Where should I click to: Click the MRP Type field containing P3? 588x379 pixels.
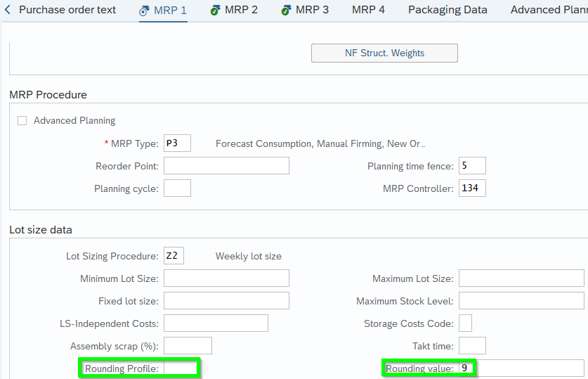pos(177,143)
